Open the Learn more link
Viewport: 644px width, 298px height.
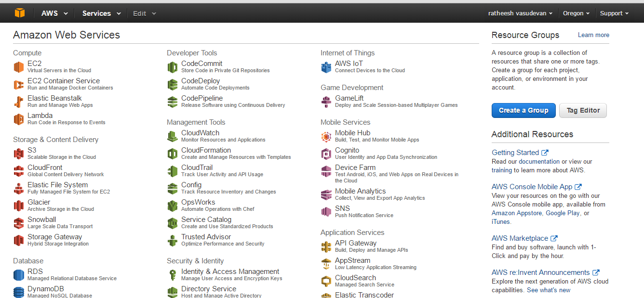[x=593, y=35]
